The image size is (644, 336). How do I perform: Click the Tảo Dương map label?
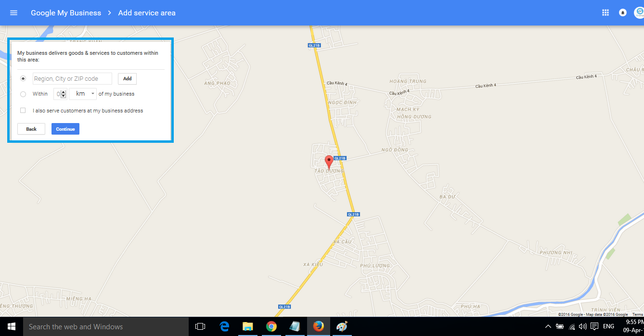329,171
